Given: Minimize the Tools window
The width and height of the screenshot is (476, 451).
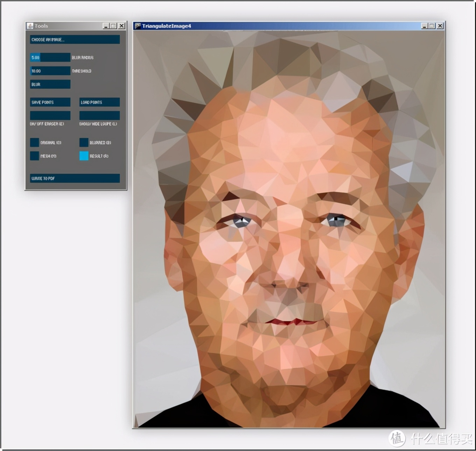Looking at the screenshot, I should (x=106, y=26).
